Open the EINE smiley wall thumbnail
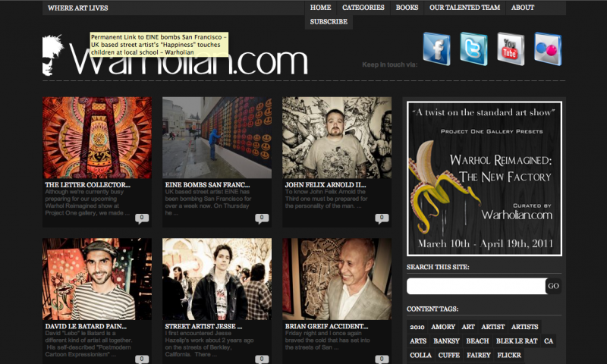The image size is (607, 364). point(217,138)
